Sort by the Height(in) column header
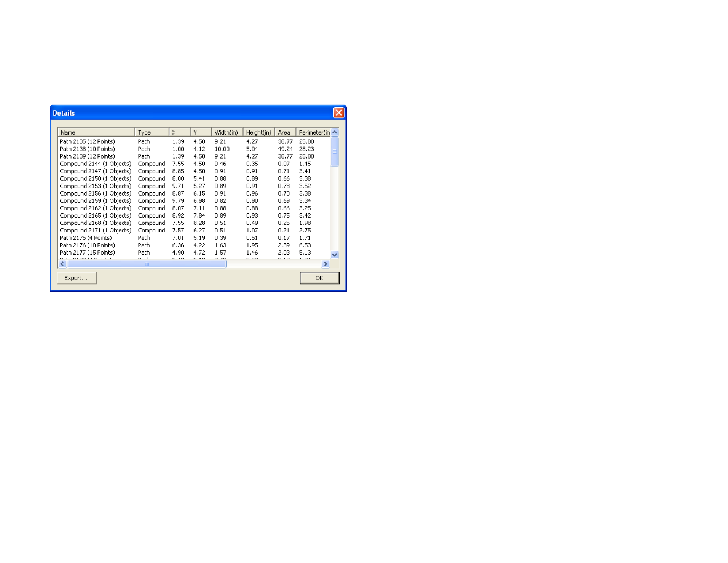The image size is (728, 563). (x=259, y=132)
